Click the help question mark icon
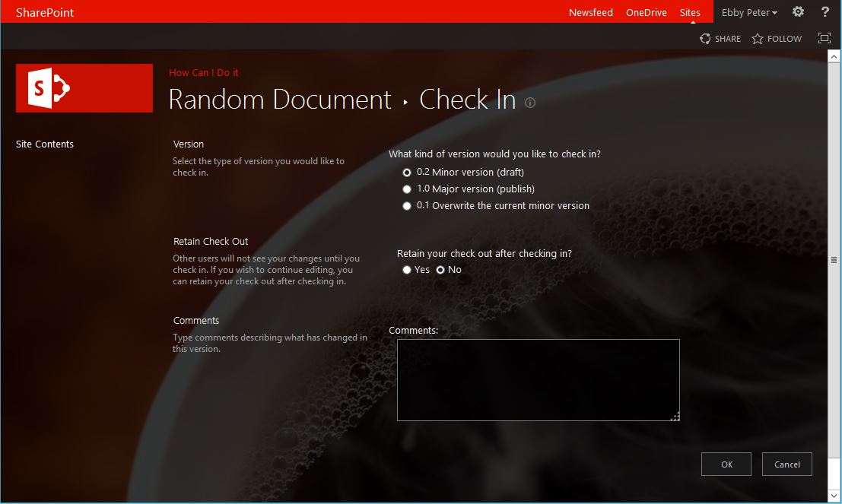The height and width of the screenshot is (504, 842). (825, 12)
